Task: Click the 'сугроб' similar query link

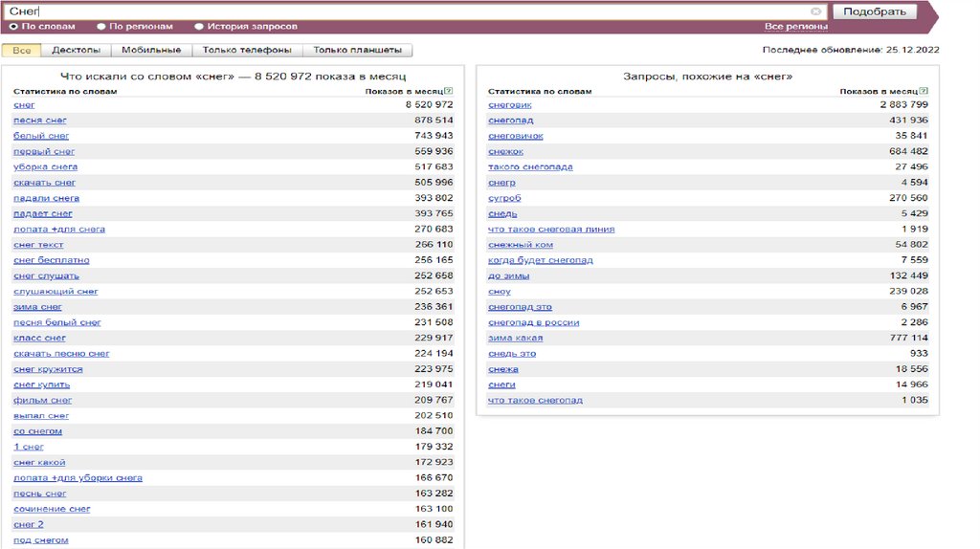Action: tap(503, 198)
